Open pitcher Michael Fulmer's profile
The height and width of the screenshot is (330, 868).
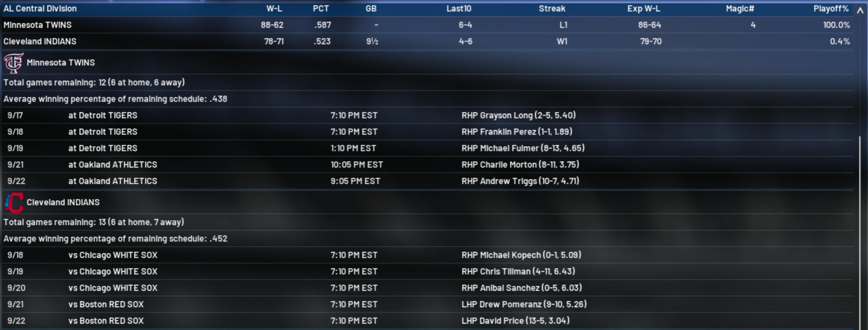click(523, 148)
